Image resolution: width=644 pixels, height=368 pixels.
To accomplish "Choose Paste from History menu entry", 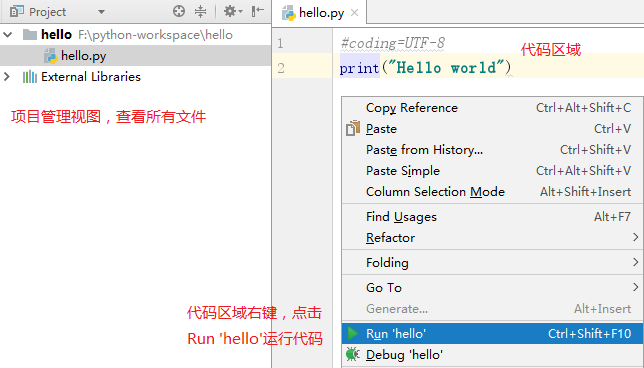I will point(492,150).
